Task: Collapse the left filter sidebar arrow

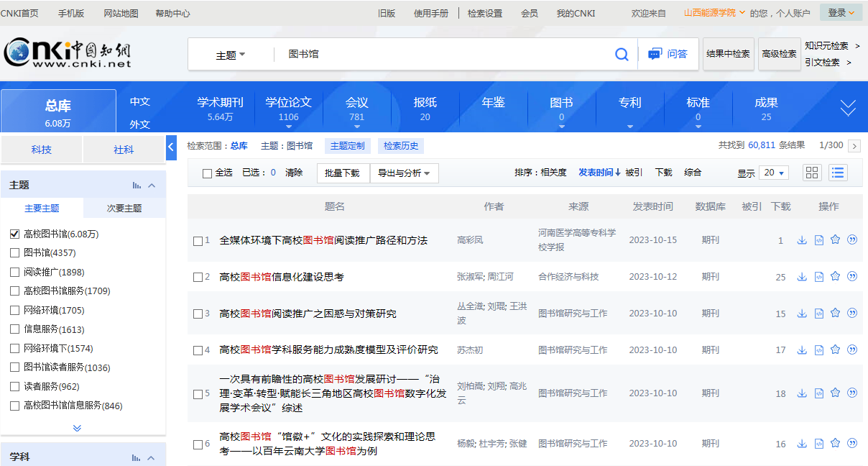Action: (171, 147)
